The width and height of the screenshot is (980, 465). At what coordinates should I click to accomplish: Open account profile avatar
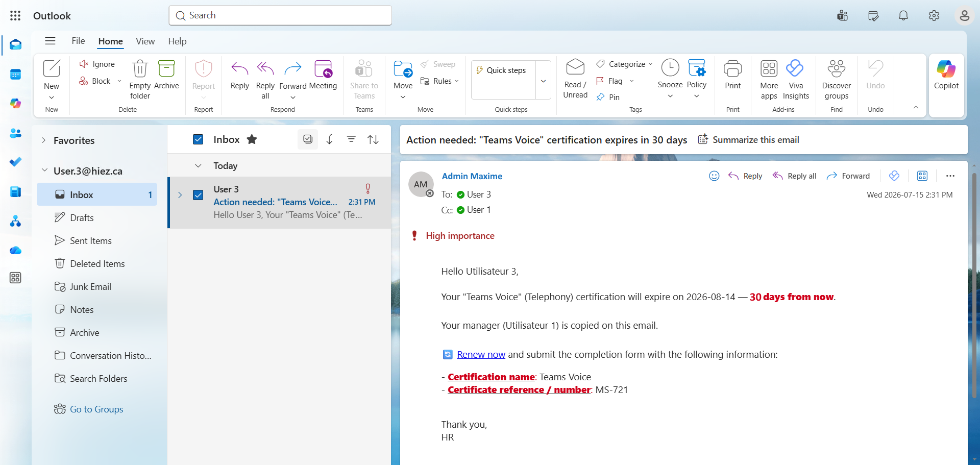click(x=964, y=16)
